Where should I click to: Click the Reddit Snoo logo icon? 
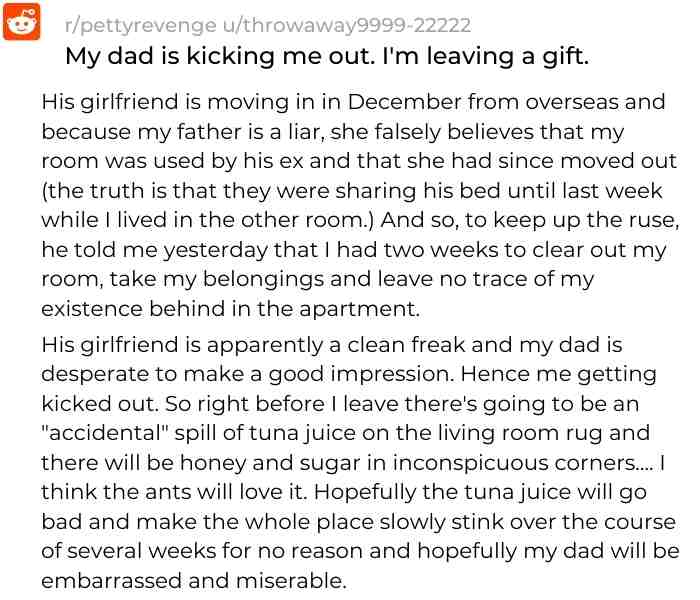point(21,21)
